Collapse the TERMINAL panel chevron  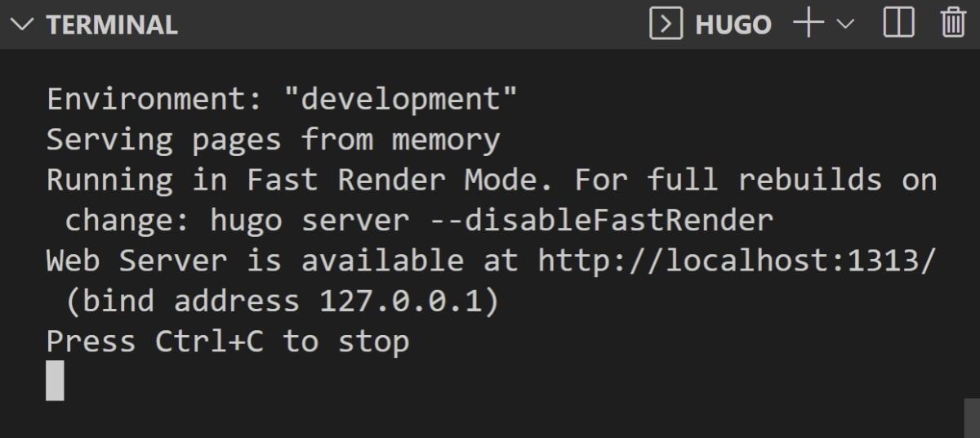click(25, 25)
